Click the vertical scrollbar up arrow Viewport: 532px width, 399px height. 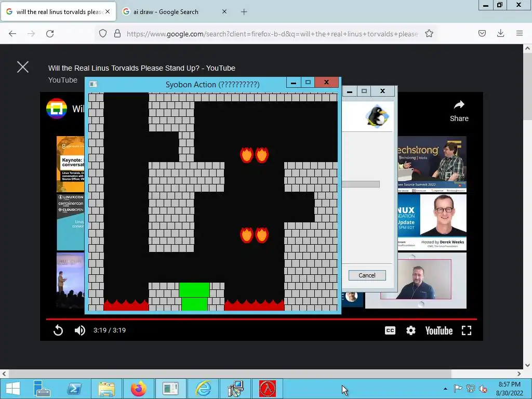click(x=527, y=48)
